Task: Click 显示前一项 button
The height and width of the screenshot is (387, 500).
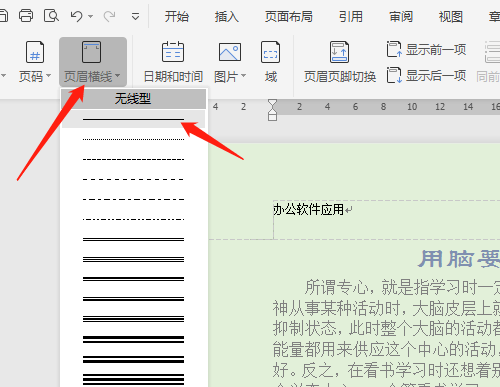Action: [426, 49]
